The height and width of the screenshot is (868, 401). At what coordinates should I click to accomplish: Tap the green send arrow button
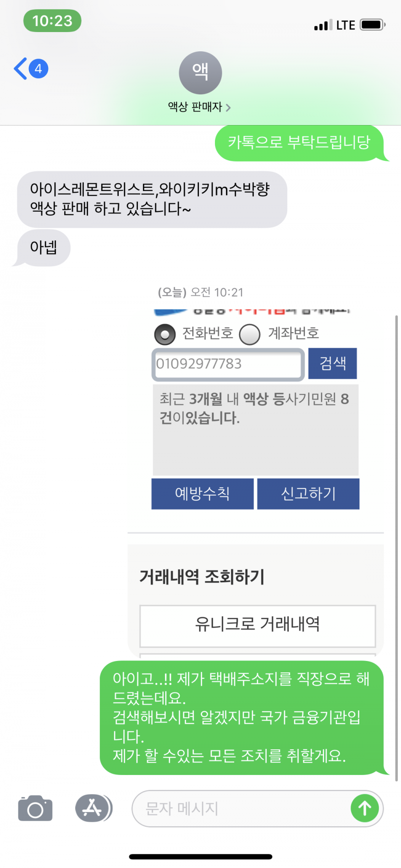pos(364,808)
